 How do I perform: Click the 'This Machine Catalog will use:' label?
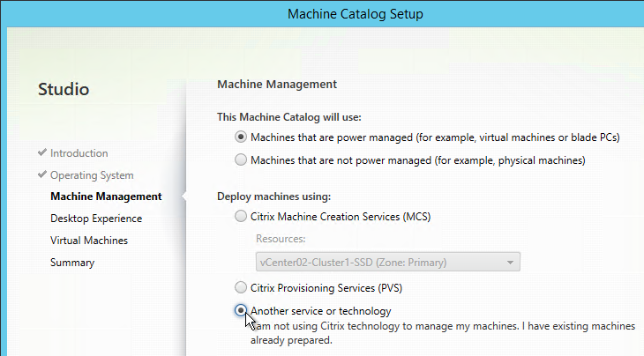pos(289,117)
